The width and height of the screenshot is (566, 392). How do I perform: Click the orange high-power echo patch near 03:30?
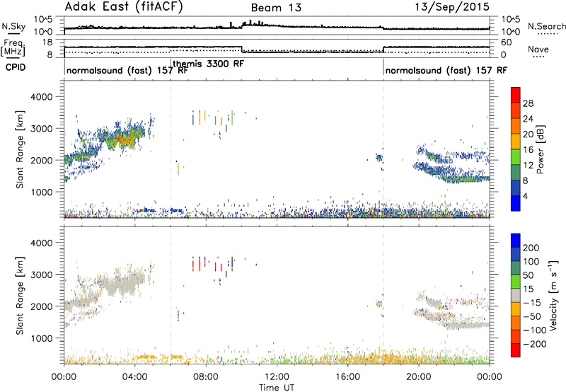[125, 139]
